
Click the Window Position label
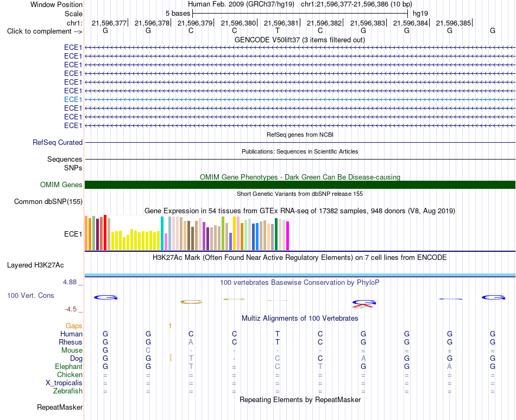coord(56,4)
